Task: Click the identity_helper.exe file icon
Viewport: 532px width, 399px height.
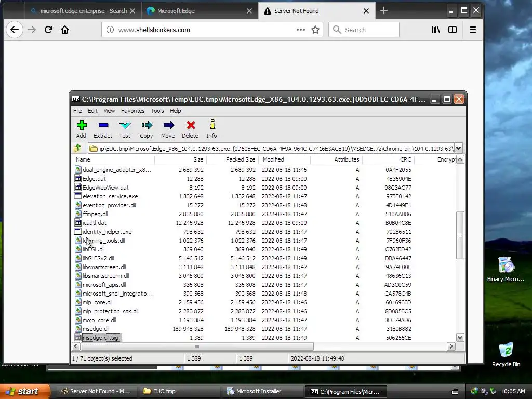Action: (78, 231)
